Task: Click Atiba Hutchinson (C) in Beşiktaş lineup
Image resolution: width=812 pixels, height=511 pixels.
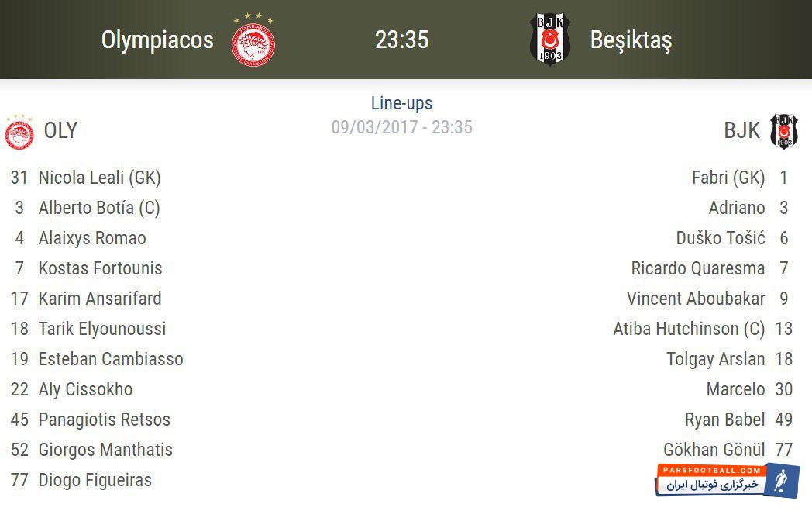Action: 689,329
